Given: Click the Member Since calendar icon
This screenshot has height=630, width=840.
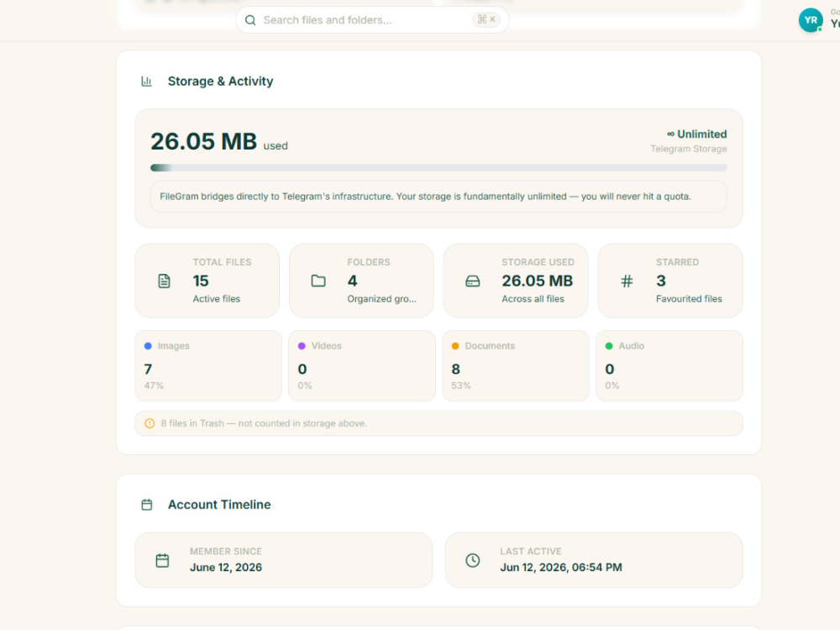Looking at the screenshot, I should (162, 560).
